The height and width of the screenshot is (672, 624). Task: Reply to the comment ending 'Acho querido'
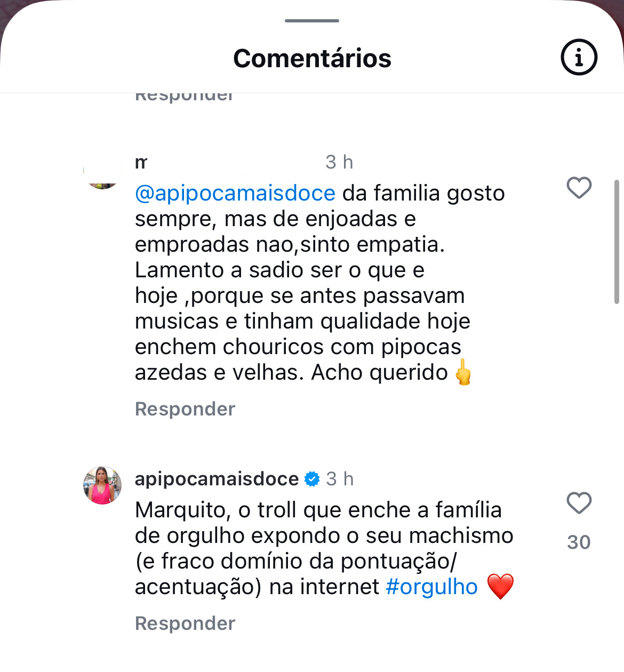(x=185, y=409)
